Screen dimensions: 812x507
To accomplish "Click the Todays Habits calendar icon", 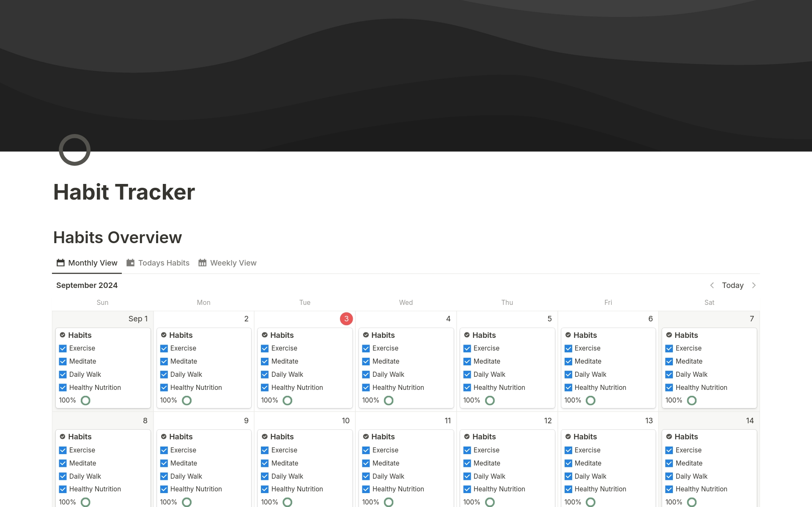I will coord(130,263).
